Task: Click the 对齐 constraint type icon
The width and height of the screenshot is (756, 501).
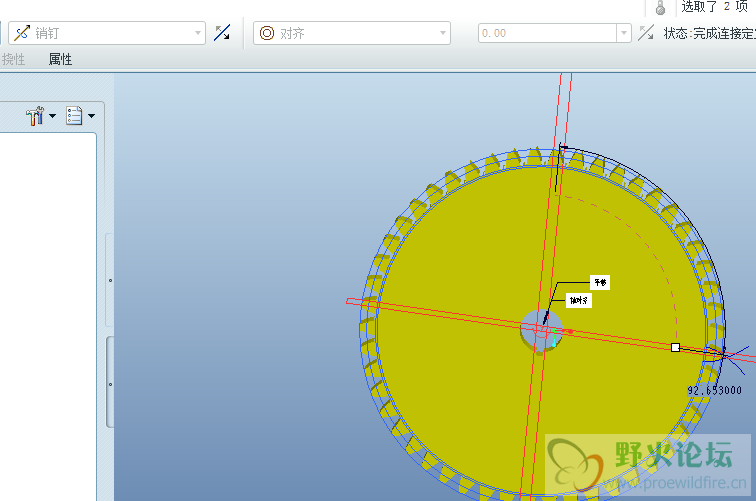Action: tap(267, 33)
